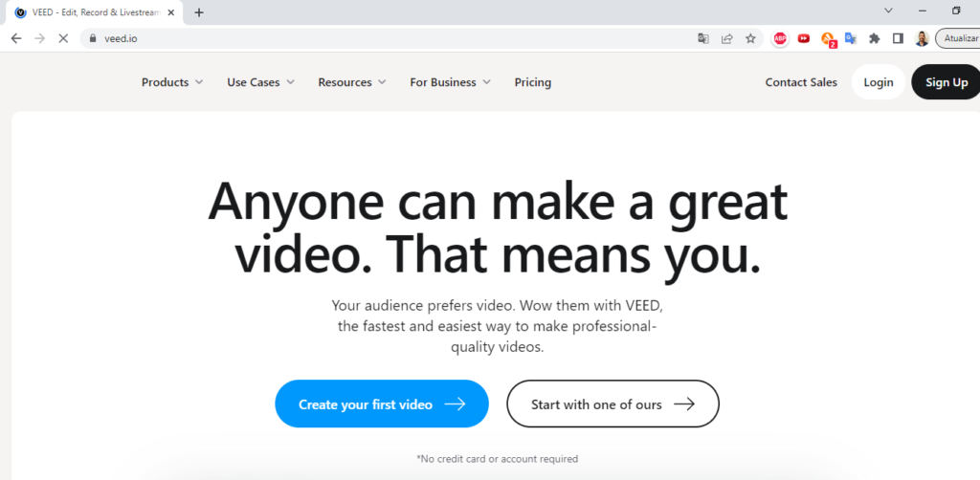This screenshot has height=480, width=980.
Task: Open the For Business menu label
Action: click(x=443, y=82)
